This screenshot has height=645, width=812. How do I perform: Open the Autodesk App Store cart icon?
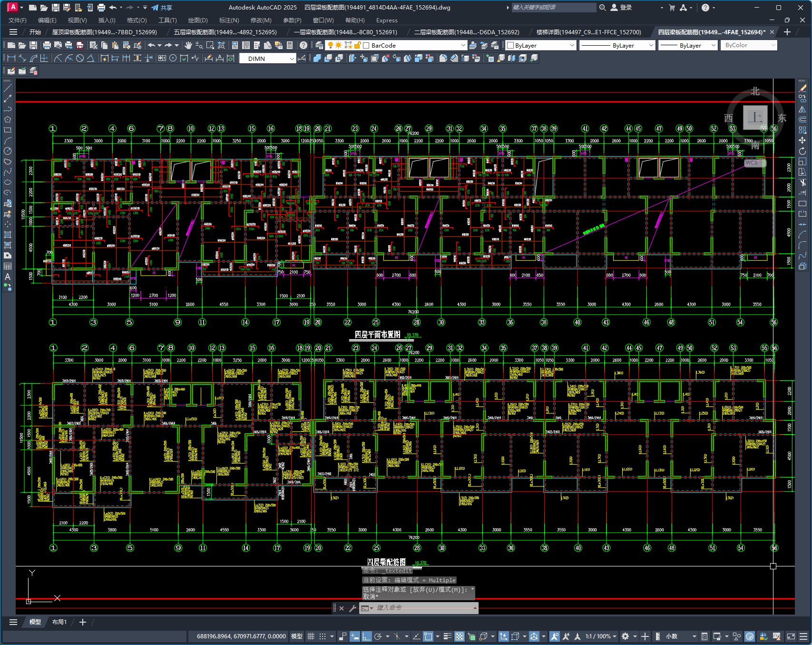[672, 7]
